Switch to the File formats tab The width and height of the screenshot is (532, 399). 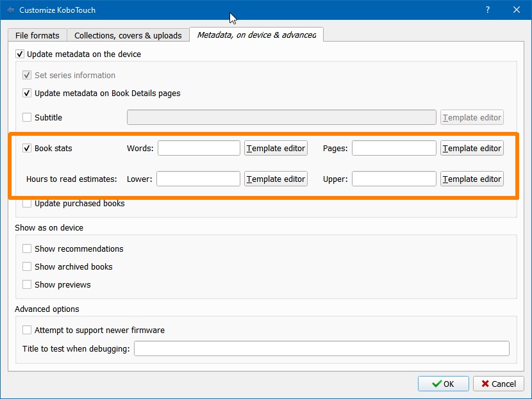coord(37,35)
